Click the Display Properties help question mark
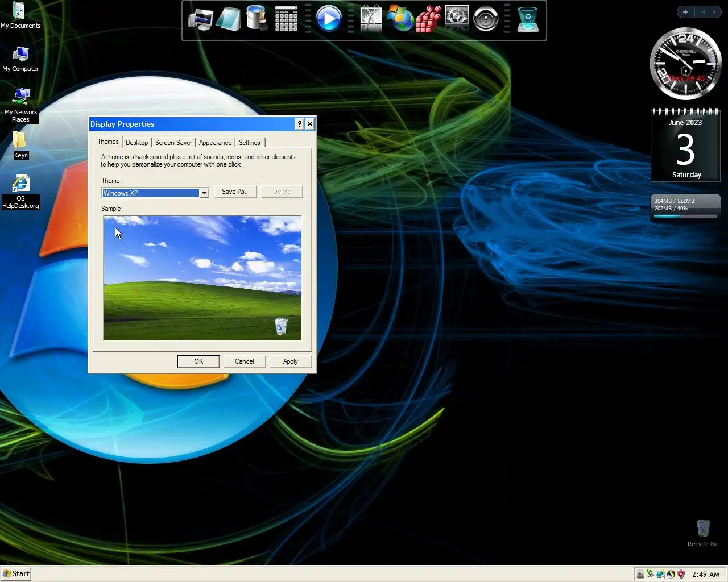728x582 pixels. pyautogui.click(x=300, y=124)
